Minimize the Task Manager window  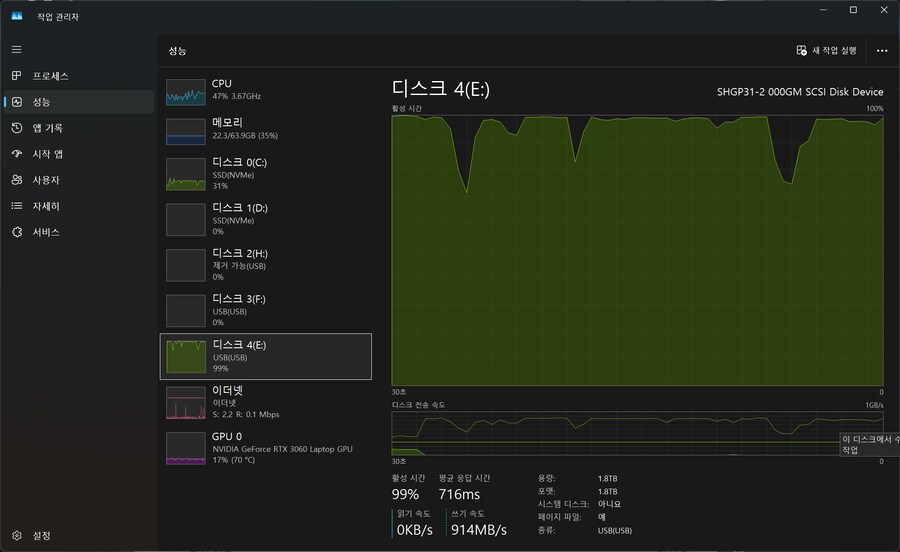[823, 10]
